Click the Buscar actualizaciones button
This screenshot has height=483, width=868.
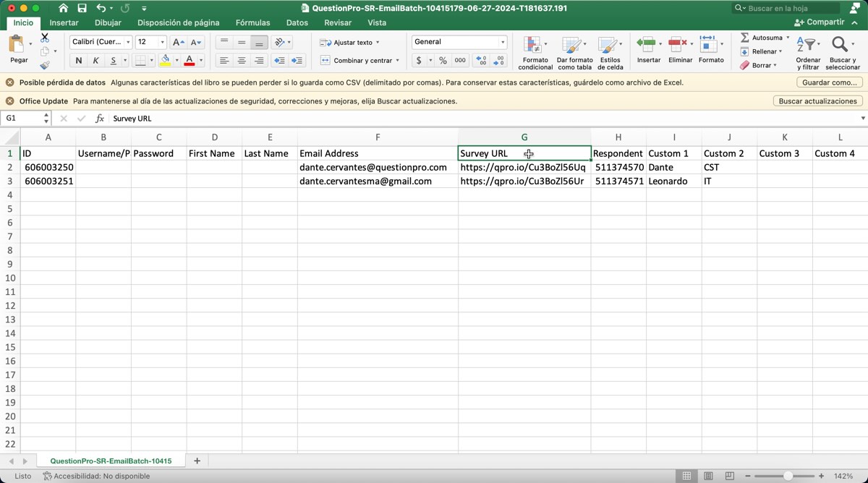pos(817,101)
